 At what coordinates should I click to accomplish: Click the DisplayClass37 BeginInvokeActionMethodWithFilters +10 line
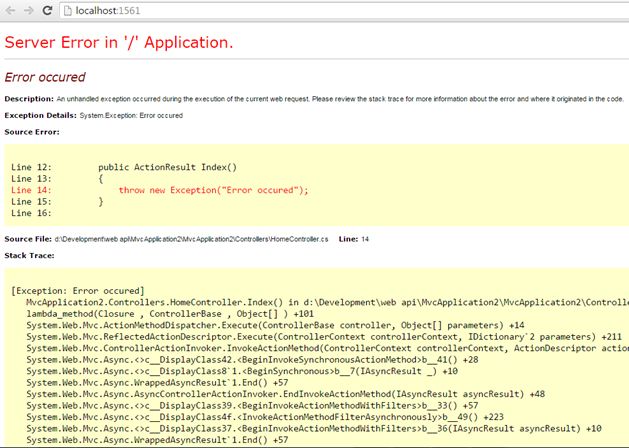[x=314, y=429]
